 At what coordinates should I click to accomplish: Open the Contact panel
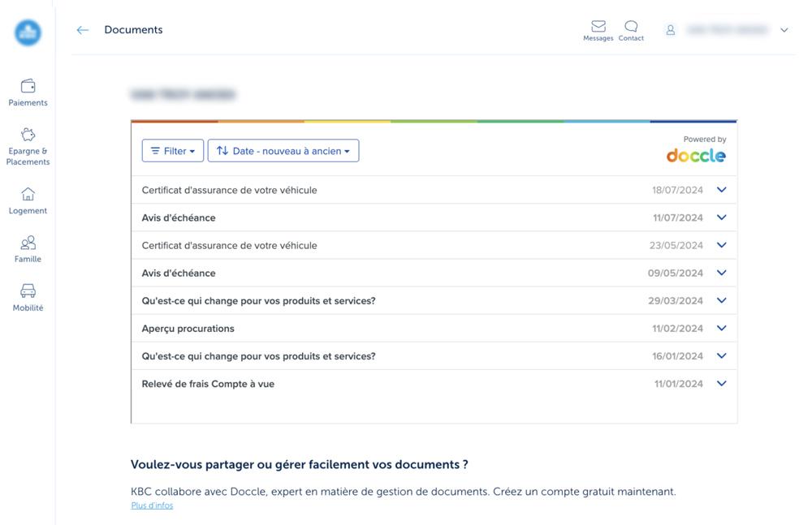(x=631, y=28)
